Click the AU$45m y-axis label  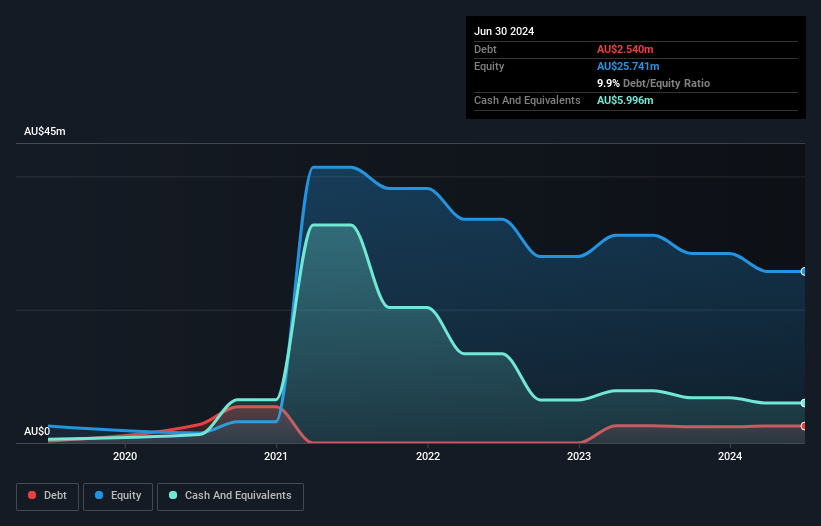pos(45,131)
